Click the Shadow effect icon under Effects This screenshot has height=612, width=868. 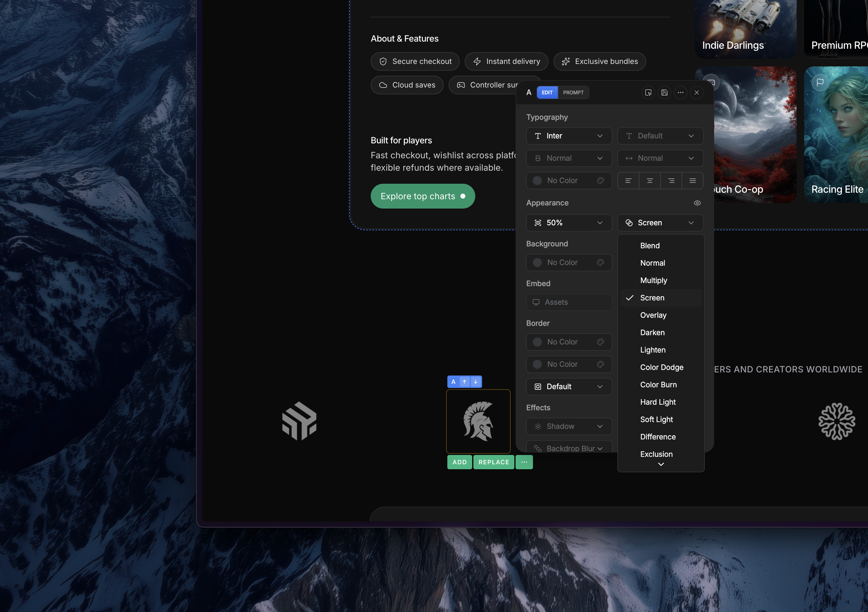coord(538,426)
